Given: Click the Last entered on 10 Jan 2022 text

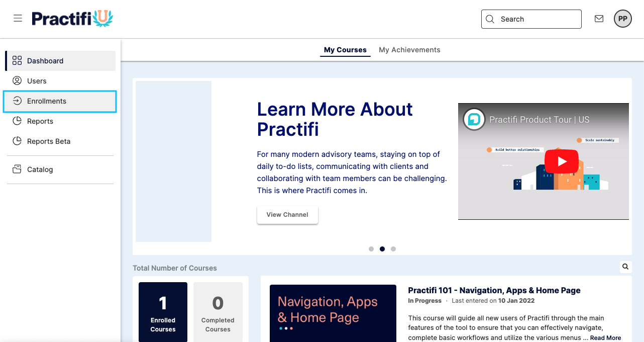Looking at the screenshot, I should coord(493,301).
